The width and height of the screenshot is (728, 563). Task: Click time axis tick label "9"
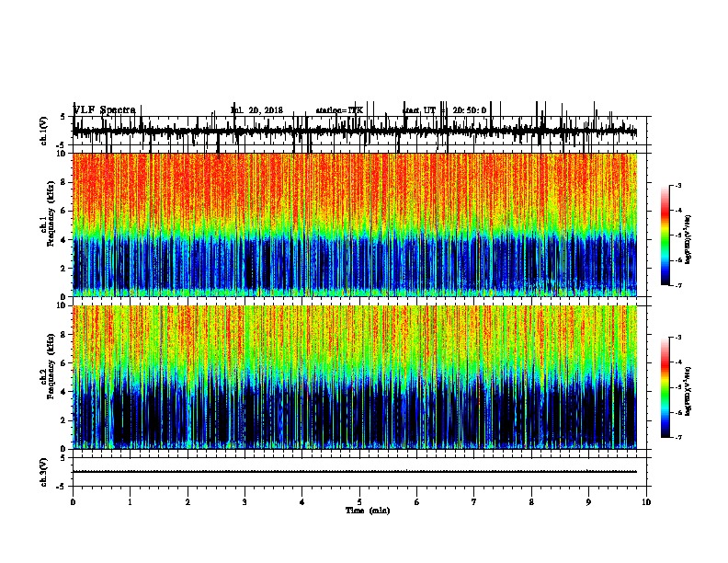point(588,501)
